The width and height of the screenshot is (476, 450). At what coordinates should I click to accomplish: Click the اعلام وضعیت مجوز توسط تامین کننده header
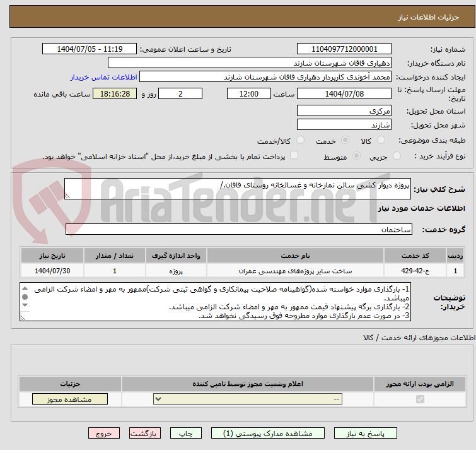248,384
